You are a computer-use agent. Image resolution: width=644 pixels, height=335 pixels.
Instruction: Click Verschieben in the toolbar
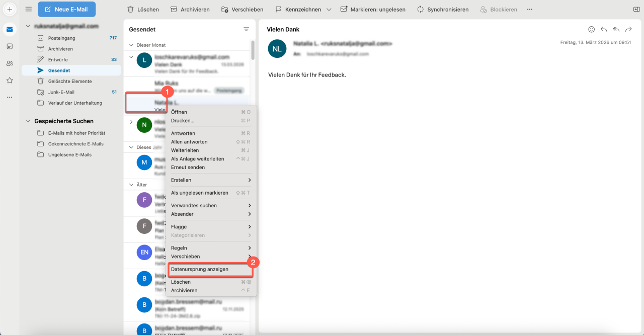[x=242, y=10]
